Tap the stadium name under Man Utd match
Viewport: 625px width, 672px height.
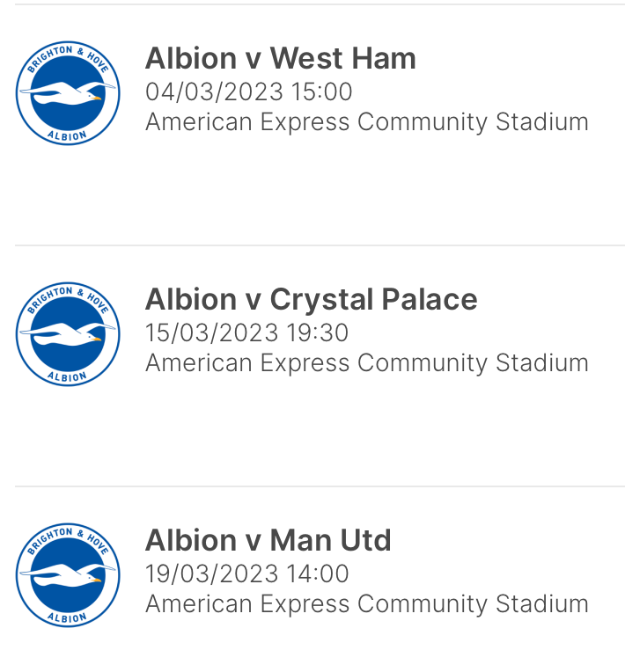(x=367, y=603)
